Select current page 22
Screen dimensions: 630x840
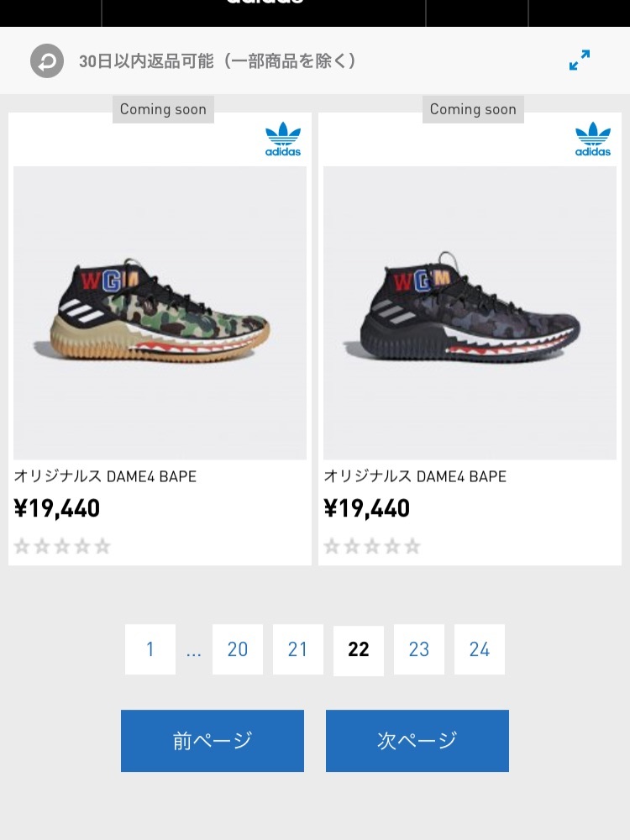point(359,650)
